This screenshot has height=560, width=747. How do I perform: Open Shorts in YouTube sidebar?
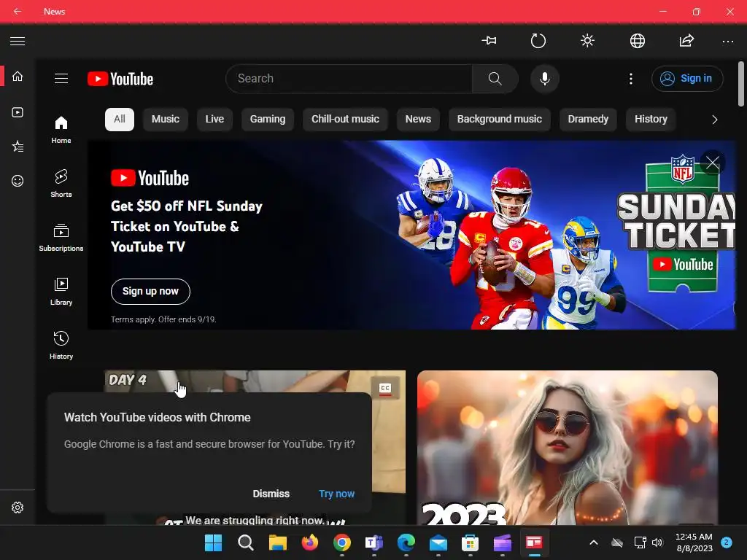(61, 183)
